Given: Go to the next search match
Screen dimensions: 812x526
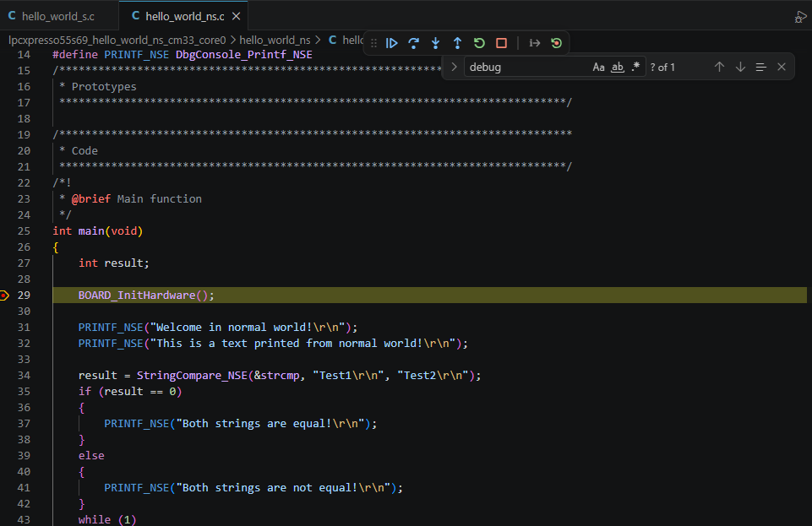Looking at the screenshot, I should pyautogui.click(x=740, y=67).
